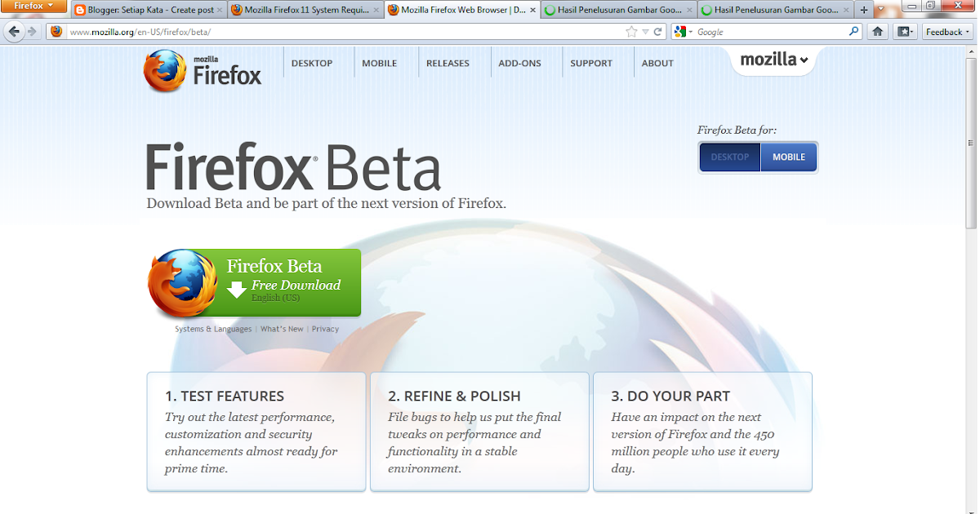Click the Mozilla Firefox logo in page header
980x514 pixels.
tap(203, 70)
